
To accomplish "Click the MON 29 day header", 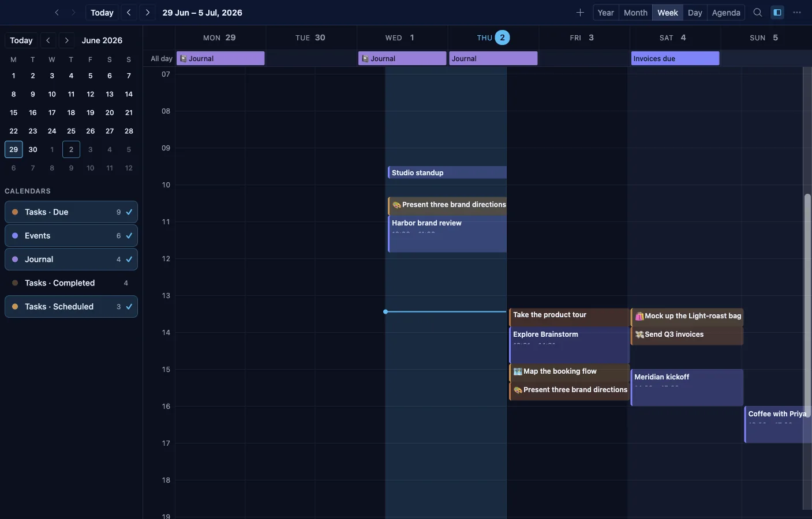I will tap(219, 37).
